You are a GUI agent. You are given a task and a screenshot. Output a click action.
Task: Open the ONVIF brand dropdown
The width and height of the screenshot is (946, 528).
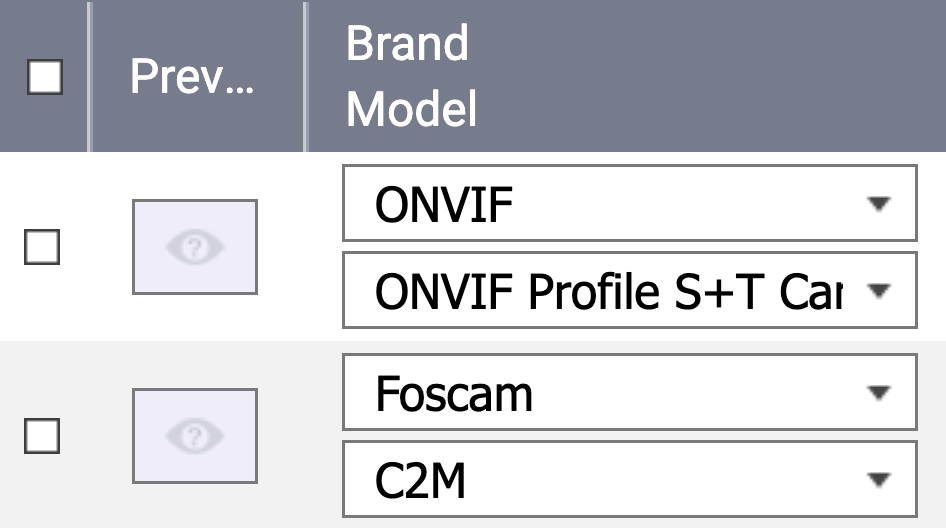pyautogui.click(x=600, y=205)
